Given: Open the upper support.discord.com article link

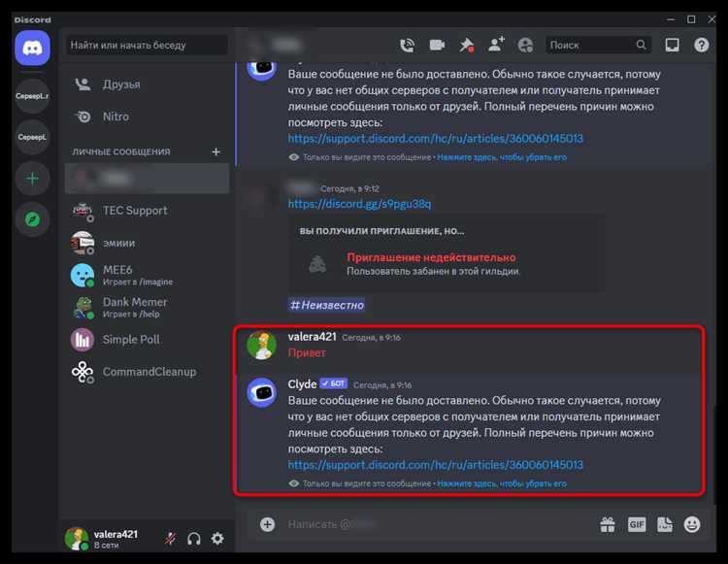Looking at the screenshot, I should pyautogui.click(x=436, y=139).
